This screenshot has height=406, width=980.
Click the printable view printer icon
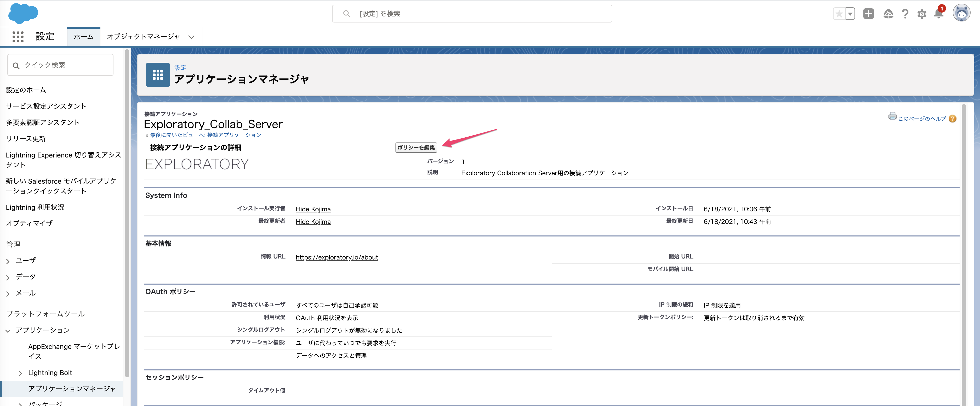click(x=892, y=116)
